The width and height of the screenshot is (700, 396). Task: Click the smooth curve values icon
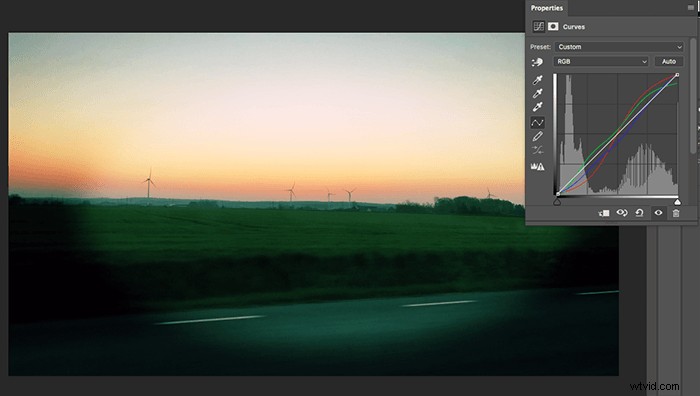click(538, 150)
